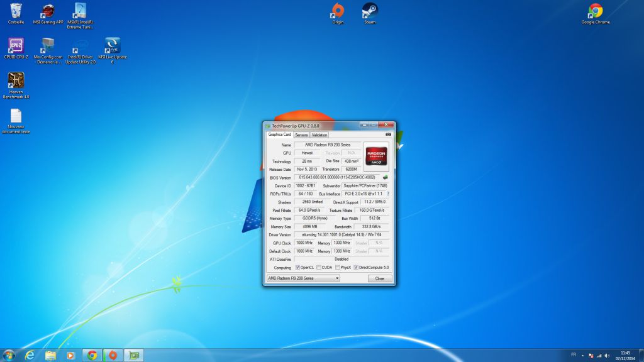Select the Origin desktop shortcut
Image resolution: width=644 pixels, height=362 pixels.
point(338,14)
